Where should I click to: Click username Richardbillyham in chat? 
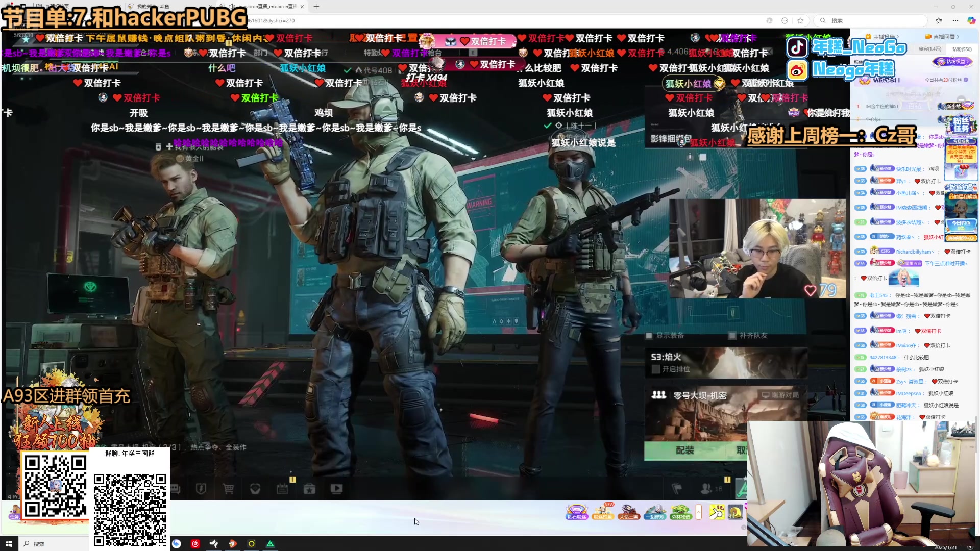[915, 252]
